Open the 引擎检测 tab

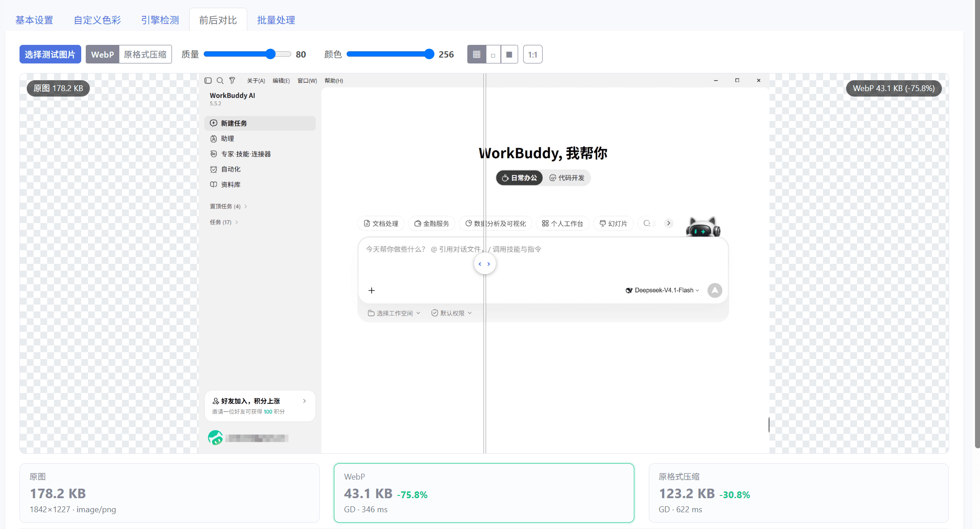[x=160, y=20]
